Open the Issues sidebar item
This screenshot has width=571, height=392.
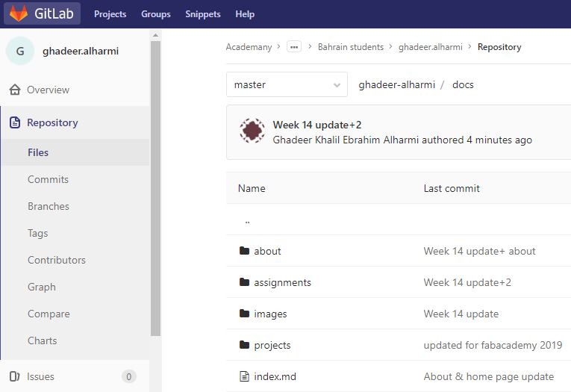pos(75,376)
